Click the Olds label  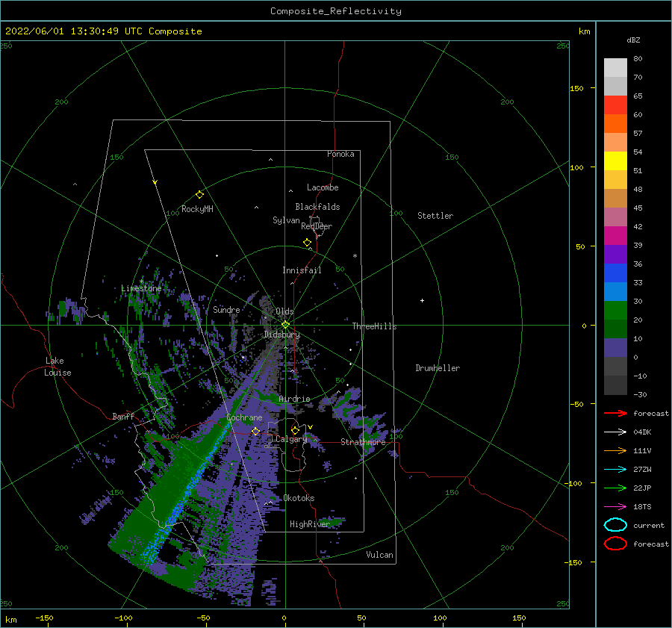[x=284, y=311]
